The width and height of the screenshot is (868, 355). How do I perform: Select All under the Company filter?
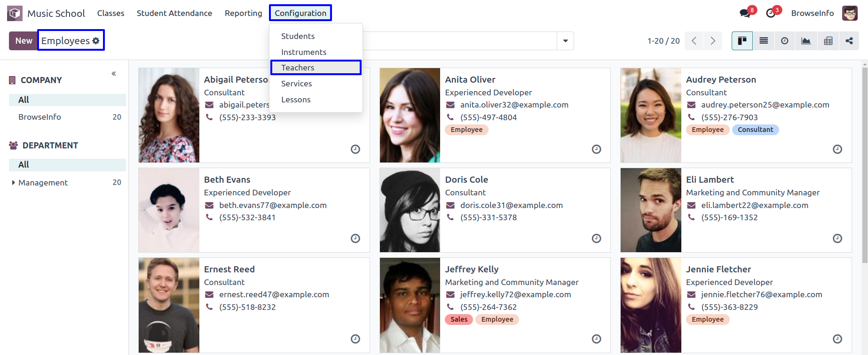click(67, 100)
